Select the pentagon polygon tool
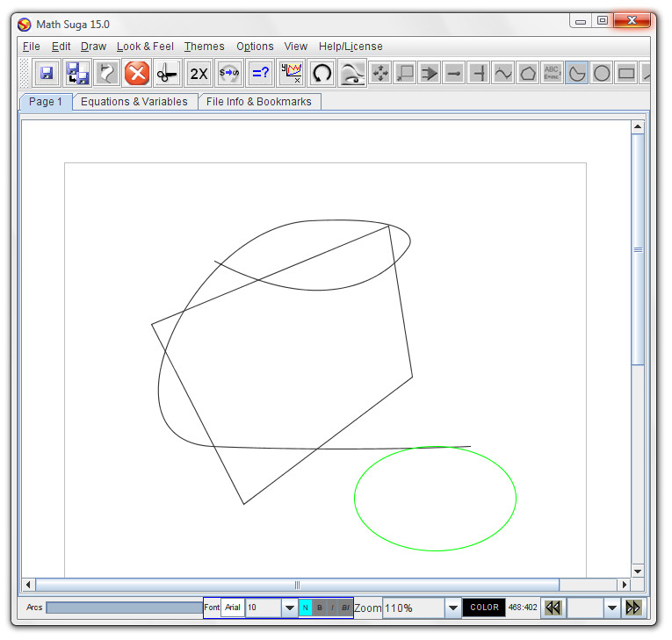Image resolution: width=672 pixels, height=640 pixels. pyautogui.click(x=528, y=73)
